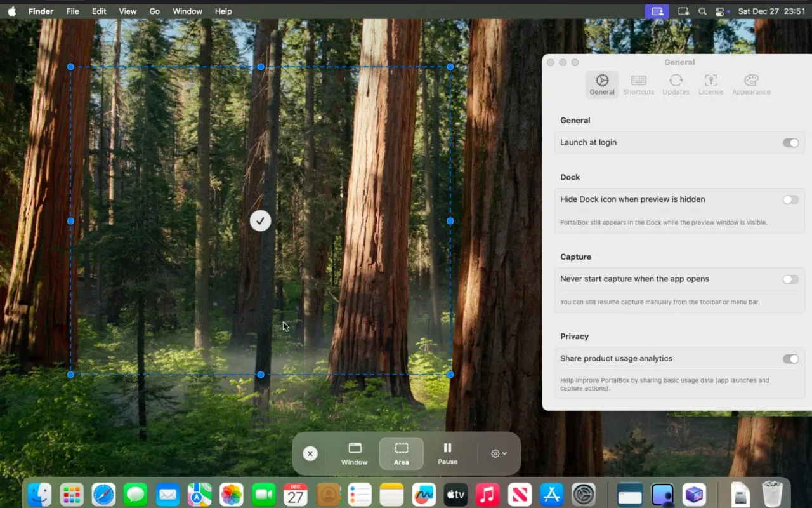Open Spotlight search in menu bar

702,11
